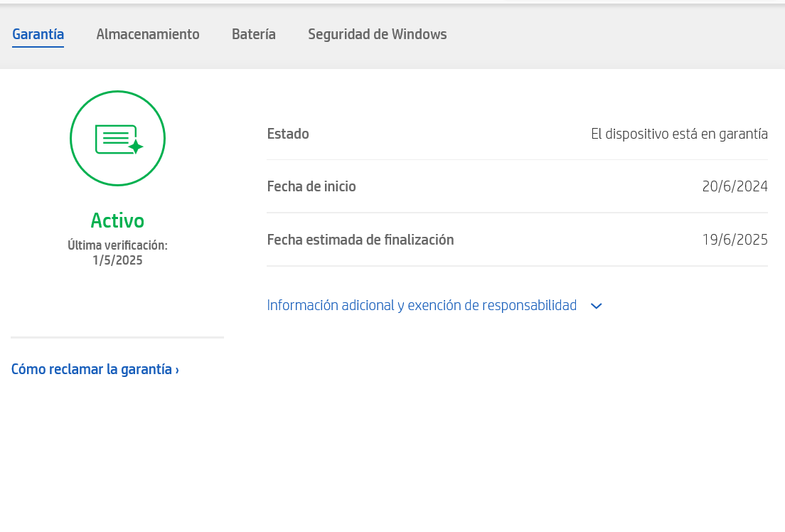Open the Batería tab

click(x=253, y=33)
